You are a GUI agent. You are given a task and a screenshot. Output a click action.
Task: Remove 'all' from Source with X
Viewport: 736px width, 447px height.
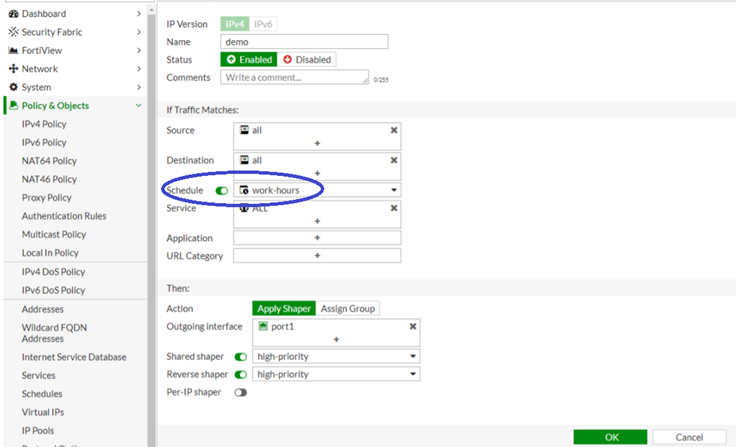pyautogui.click(x=394, y=130)
